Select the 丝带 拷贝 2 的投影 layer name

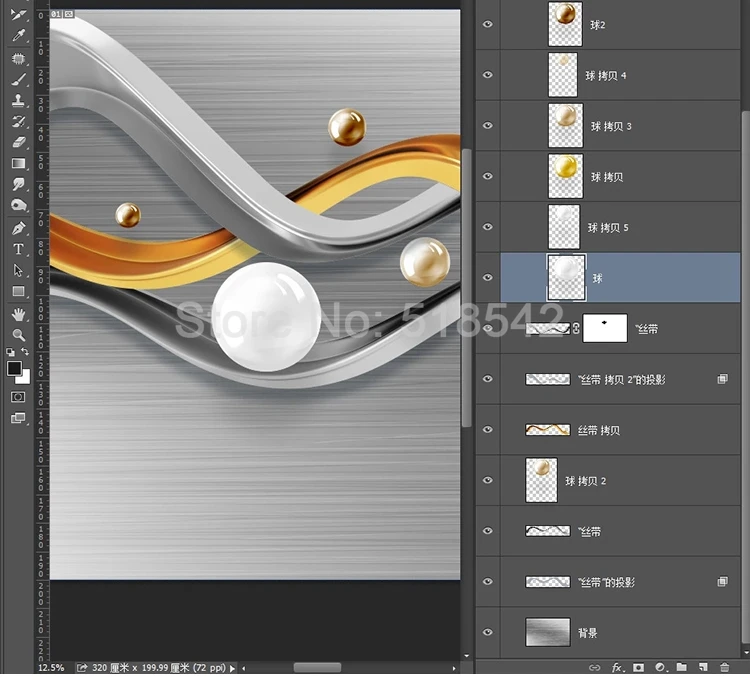tap(621, 380)
